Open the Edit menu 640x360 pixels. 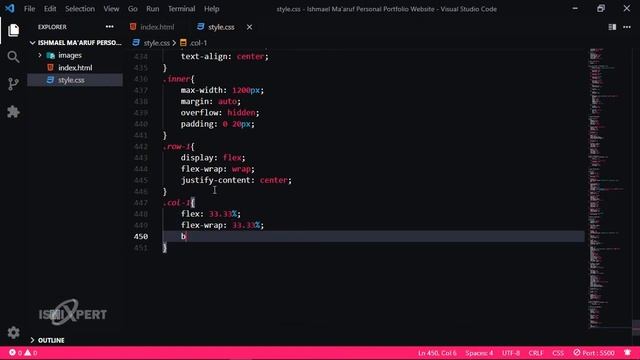coord(50,9)
